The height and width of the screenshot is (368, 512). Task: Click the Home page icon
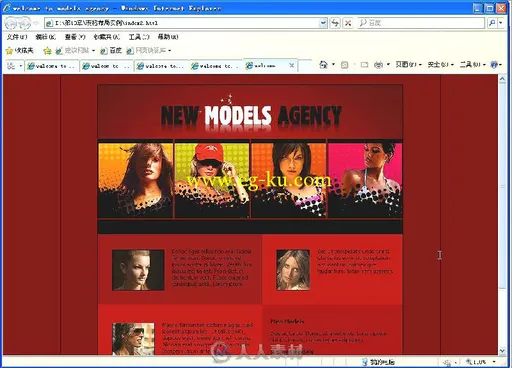[323, 65]
